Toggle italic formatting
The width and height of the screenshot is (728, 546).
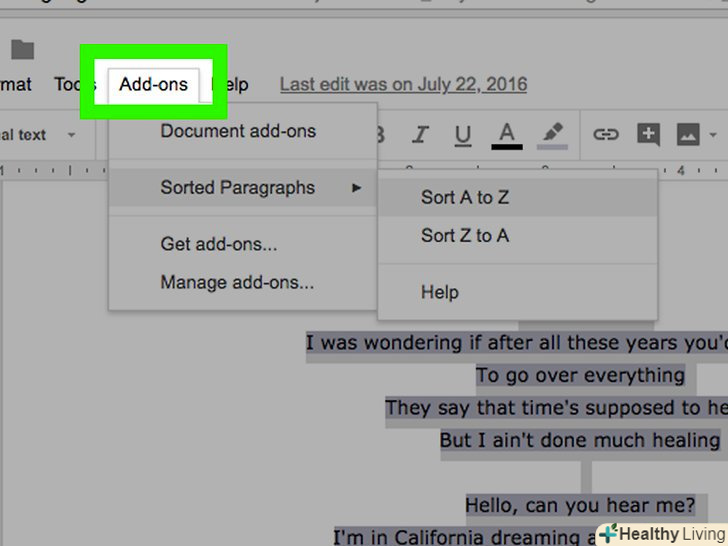click(x=420, y=135)
